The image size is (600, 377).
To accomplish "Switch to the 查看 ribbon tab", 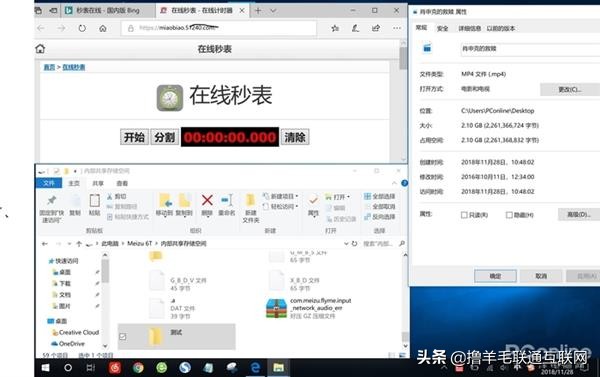I will [122, 183].
